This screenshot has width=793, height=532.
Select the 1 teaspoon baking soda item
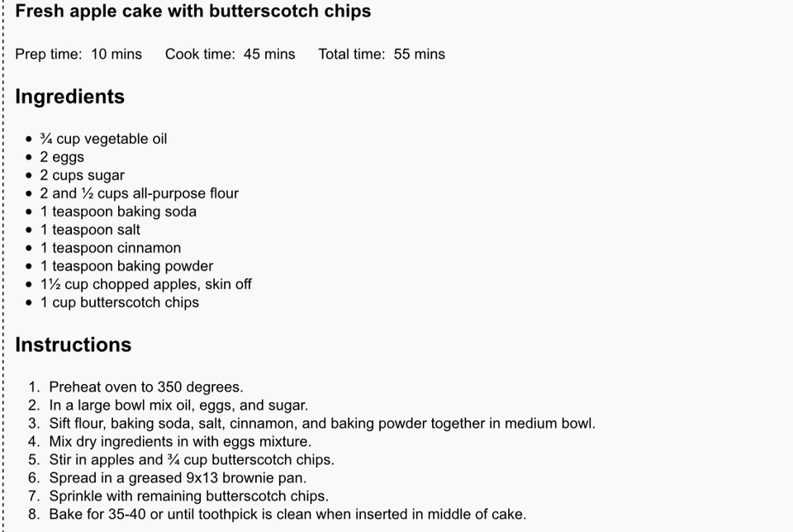click(118, 211)
